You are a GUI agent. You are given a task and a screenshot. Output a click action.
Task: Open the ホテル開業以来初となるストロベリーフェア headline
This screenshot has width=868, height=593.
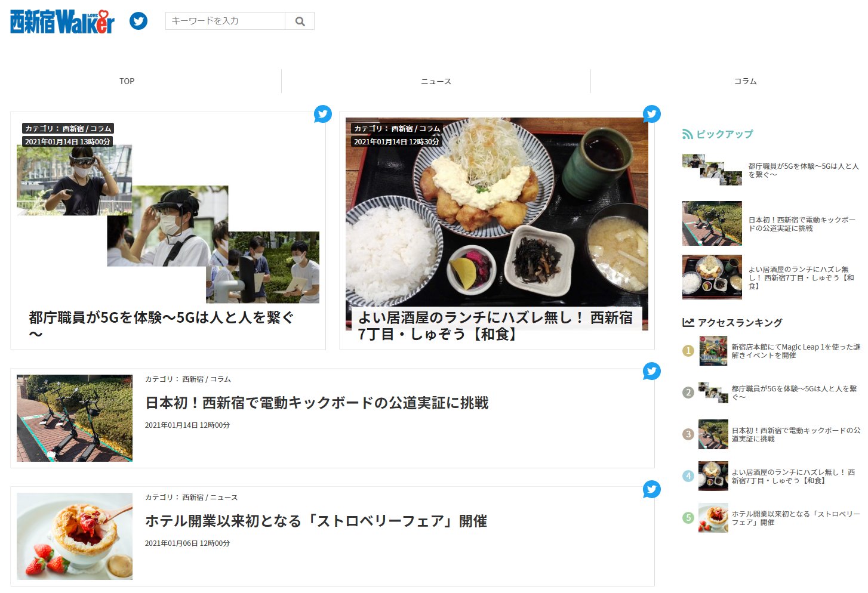point(316,521)
